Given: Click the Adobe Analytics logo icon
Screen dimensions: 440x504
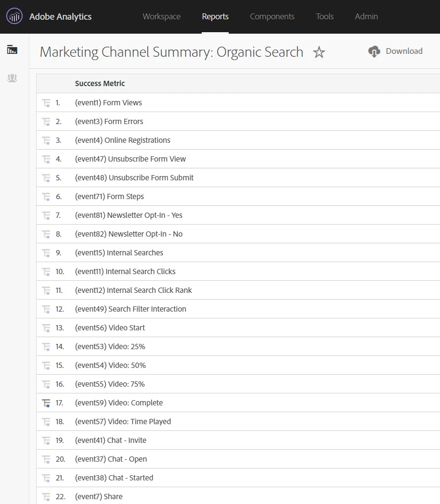Looking at the screenshot, I should pos(14,17).
